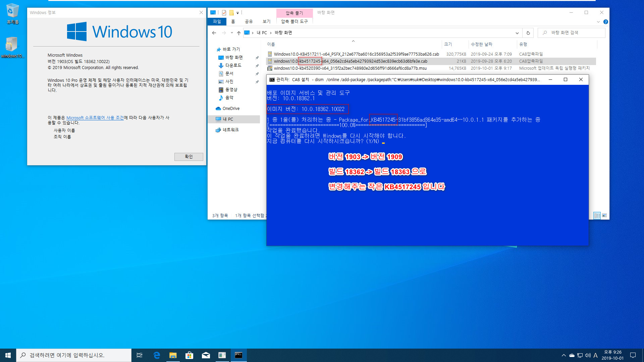
Task: Open Mail from the taskbar
Action: pos(206,355)
